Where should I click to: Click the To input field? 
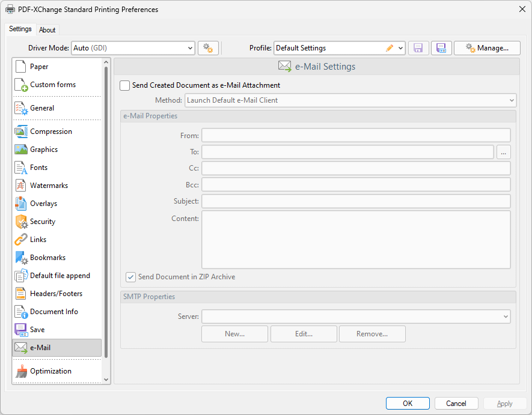(348, 152)
